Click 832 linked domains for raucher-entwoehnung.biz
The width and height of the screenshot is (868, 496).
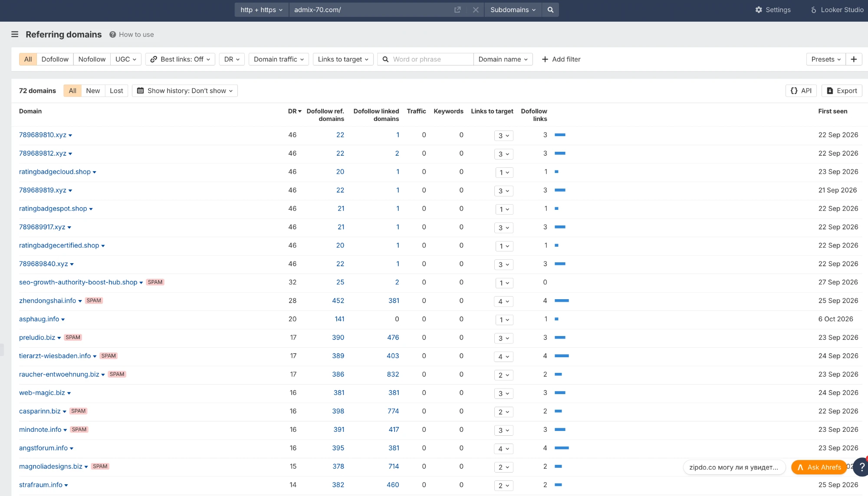(x=393, y=374)
